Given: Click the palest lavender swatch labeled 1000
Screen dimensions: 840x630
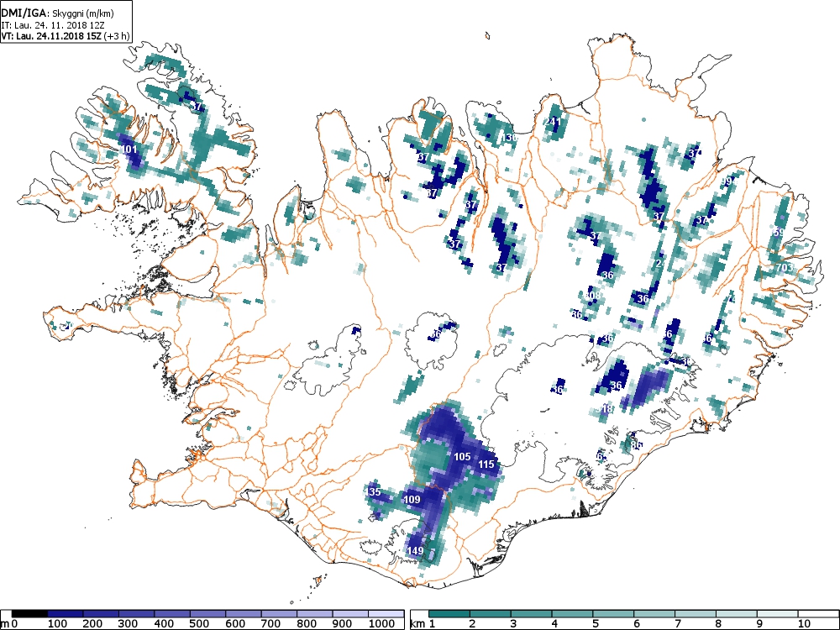Looking at the screenshot, I should [386, 614].
